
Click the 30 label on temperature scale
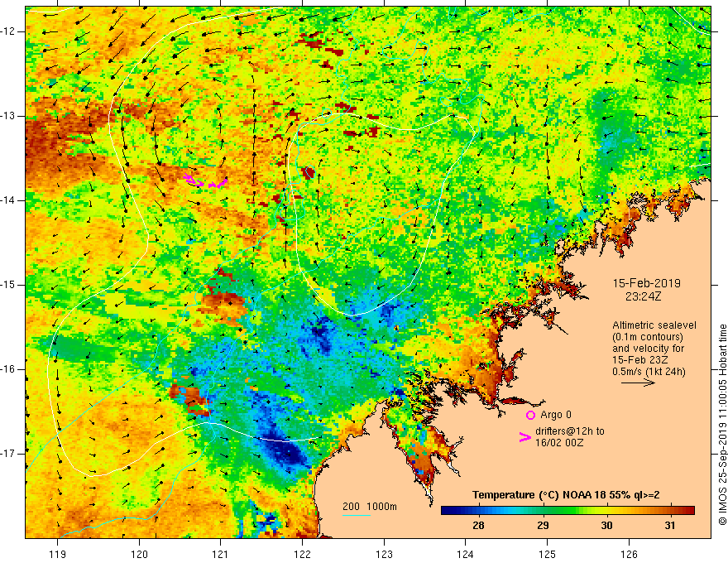pyautogui.click(x=606, y=526)
